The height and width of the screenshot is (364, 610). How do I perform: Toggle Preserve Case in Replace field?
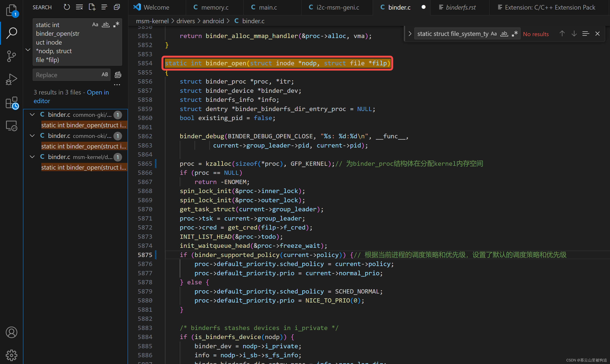tap(105, 75)
